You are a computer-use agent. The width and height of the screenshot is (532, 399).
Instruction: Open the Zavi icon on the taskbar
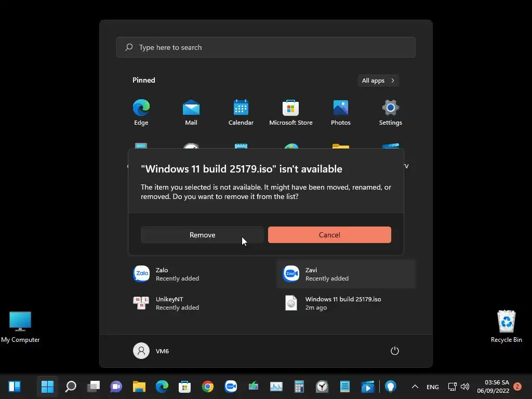pyautogui.click(x=231, y=387)
